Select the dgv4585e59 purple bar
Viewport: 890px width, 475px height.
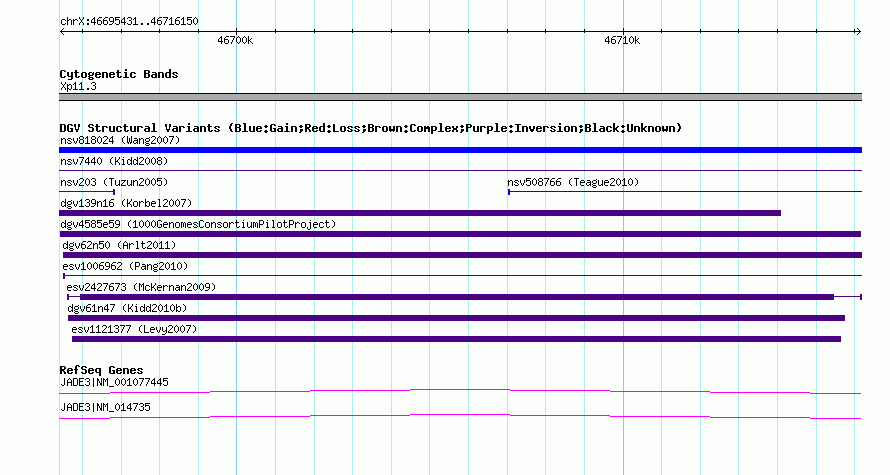tap(460, 234)
